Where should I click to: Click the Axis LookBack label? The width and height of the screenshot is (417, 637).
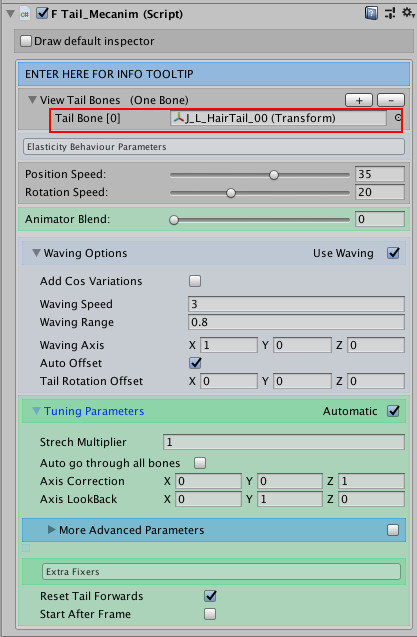(x=78, y=499)
